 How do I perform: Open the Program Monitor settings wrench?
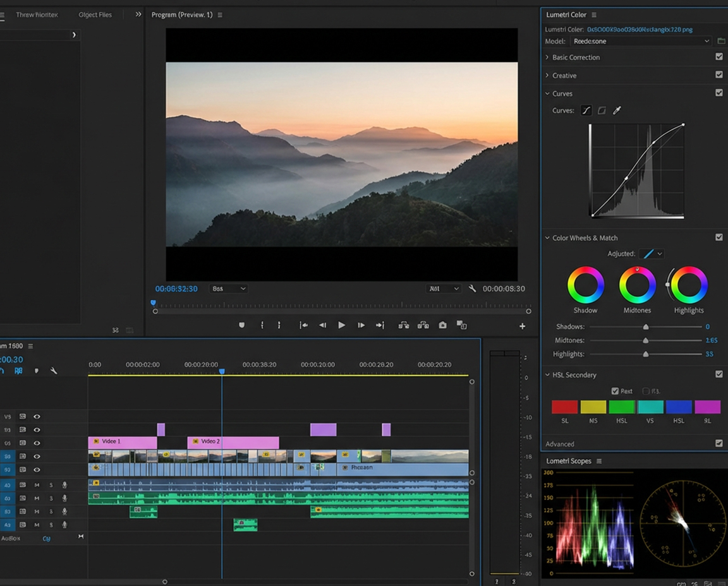pos(472,288)
